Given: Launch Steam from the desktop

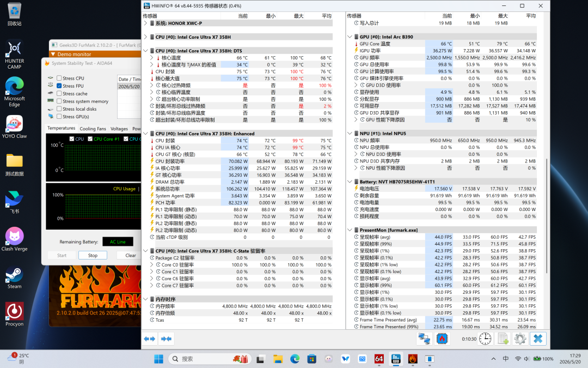Looking at the screenshot, I should (14, 277).
